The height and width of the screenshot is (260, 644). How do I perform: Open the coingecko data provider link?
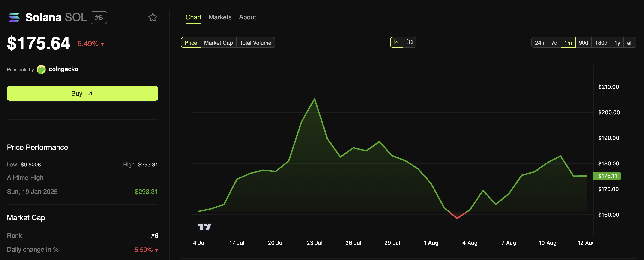point(63,69)
